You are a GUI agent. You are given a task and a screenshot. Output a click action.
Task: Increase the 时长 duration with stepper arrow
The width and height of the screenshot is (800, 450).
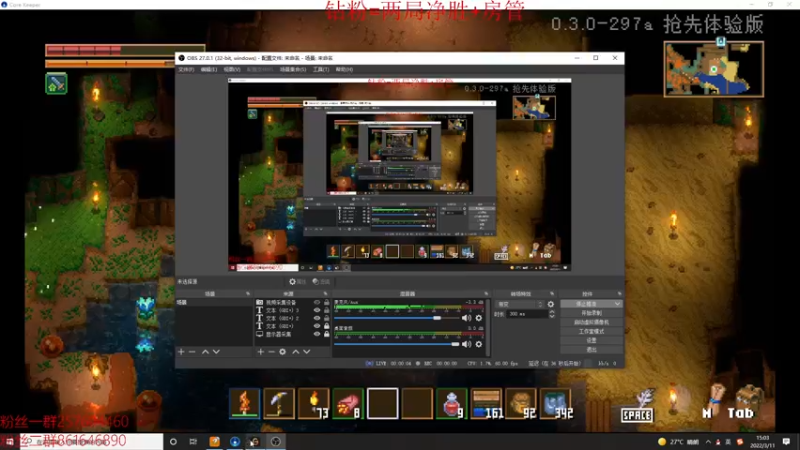point(552,312)
